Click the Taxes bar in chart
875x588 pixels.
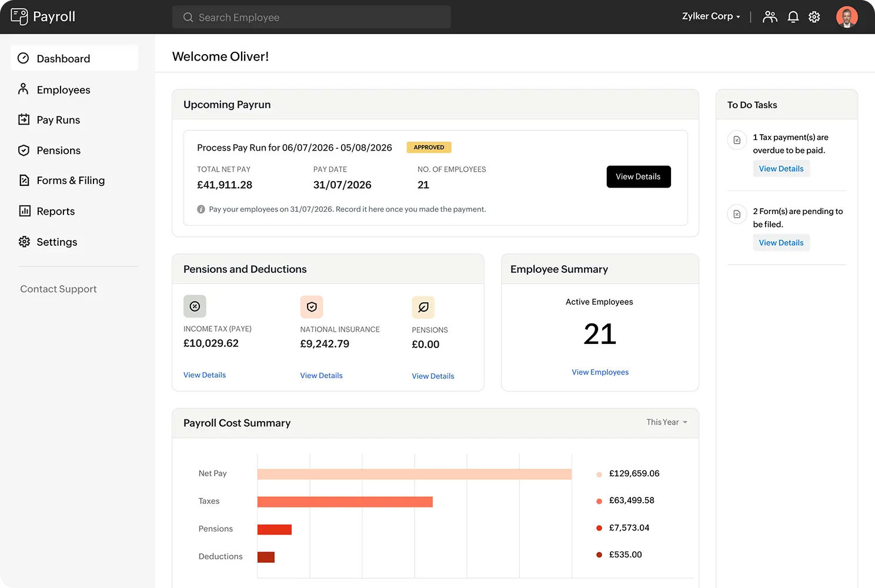coord(345,502)
